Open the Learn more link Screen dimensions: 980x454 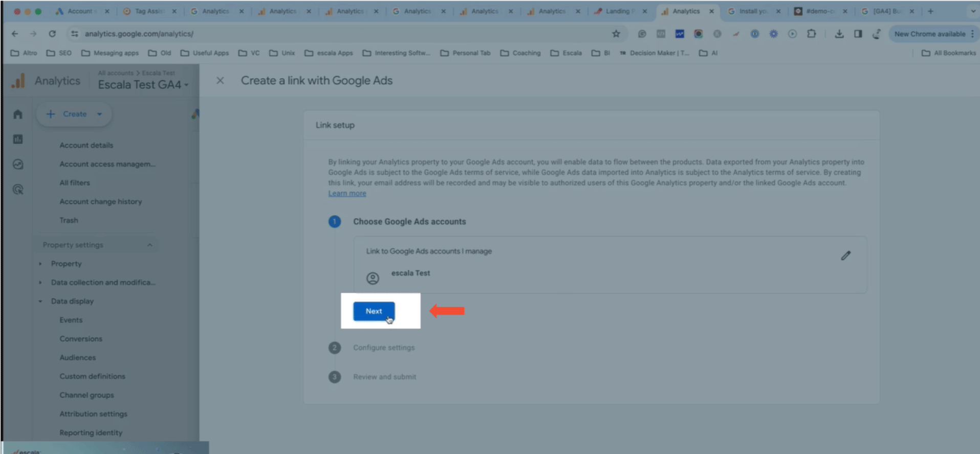pyautogui.click(x=347, y=193)
